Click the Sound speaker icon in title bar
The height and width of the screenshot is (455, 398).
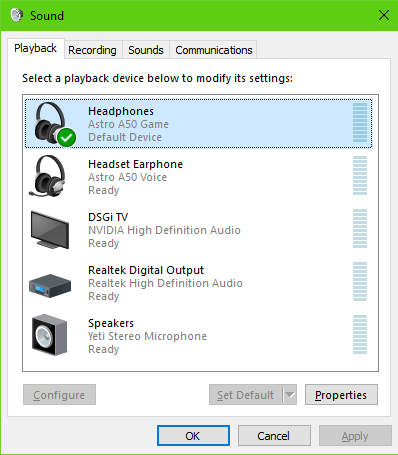[x=17, y=15]
